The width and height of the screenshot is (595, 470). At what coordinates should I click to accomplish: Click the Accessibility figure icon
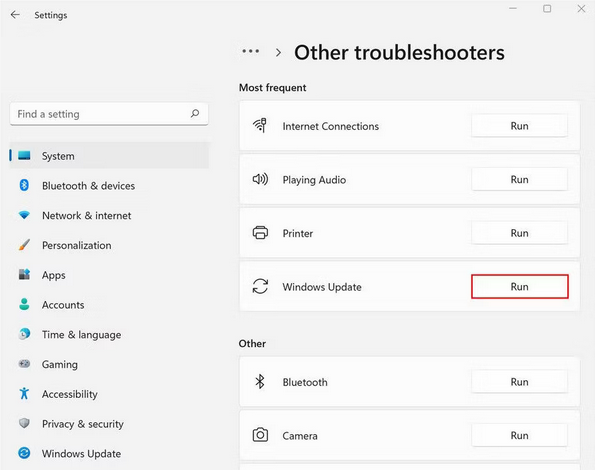point(24,393)
